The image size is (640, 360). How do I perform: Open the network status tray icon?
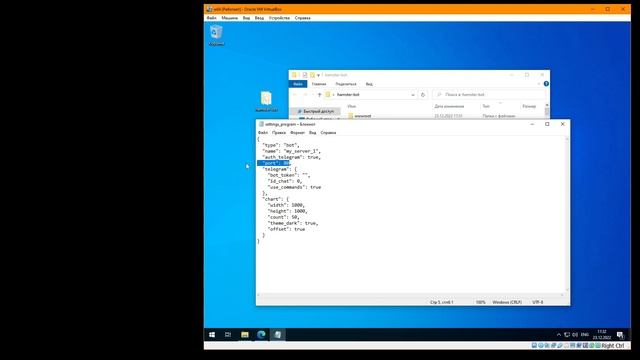coord(567,335)
